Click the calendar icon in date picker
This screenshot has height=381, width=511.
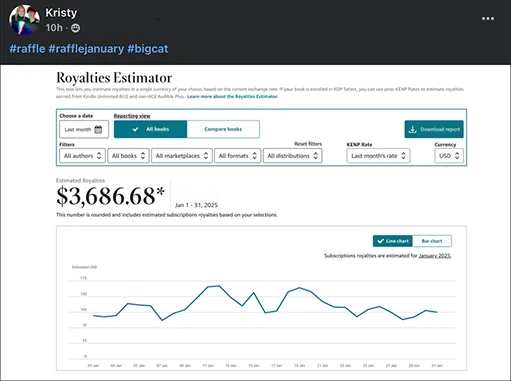98,129
